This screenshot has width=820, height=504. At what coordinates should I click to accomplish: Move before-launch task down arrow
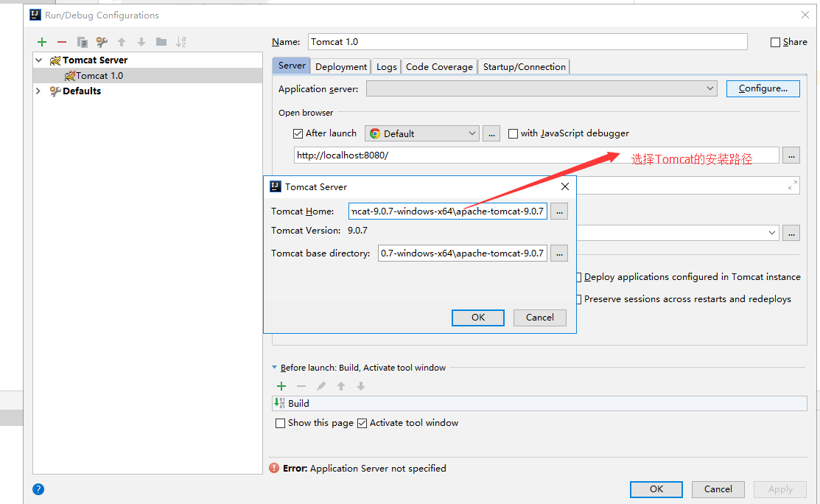click(x=361, y=386)
